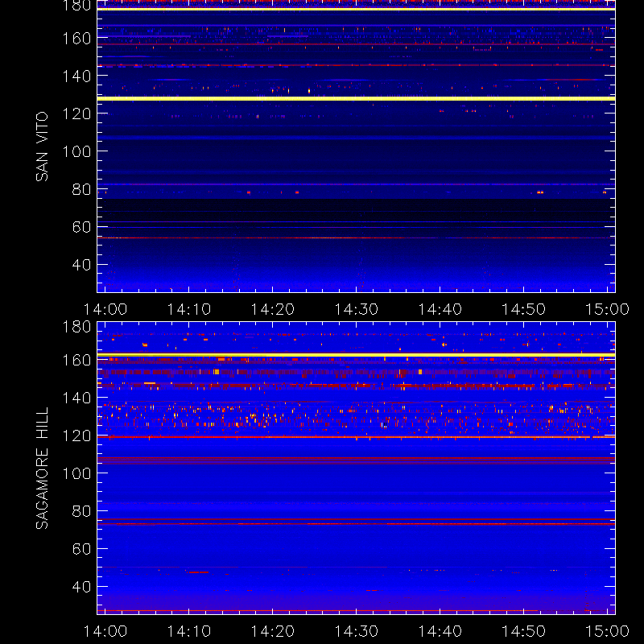Choose the 14:40 label under the SAGAMORE HILL plot
Image resolution: width=644 pixels, height=644 pixels.
point(440,631)
